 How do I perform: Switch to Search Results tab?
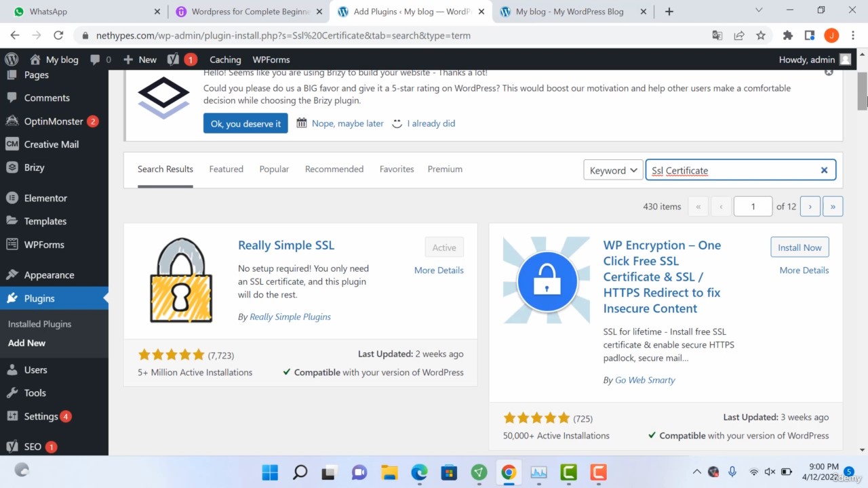165,169
